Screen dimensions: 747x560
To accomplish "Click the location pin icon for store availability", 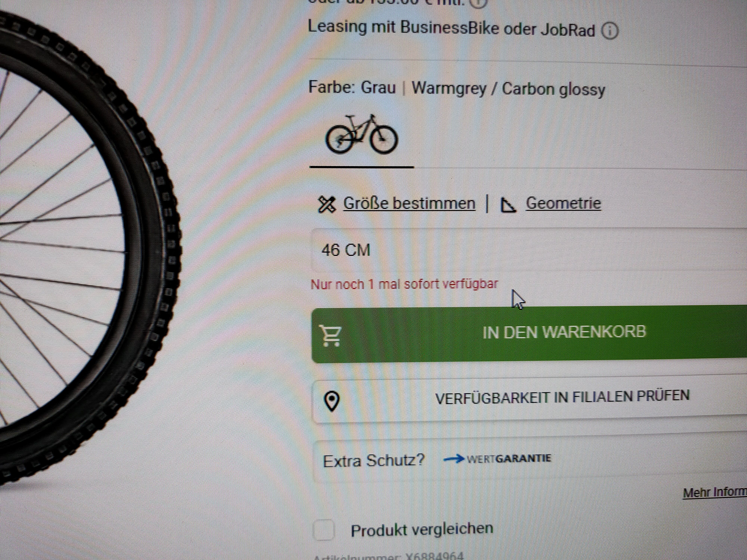I will point(331,401).
